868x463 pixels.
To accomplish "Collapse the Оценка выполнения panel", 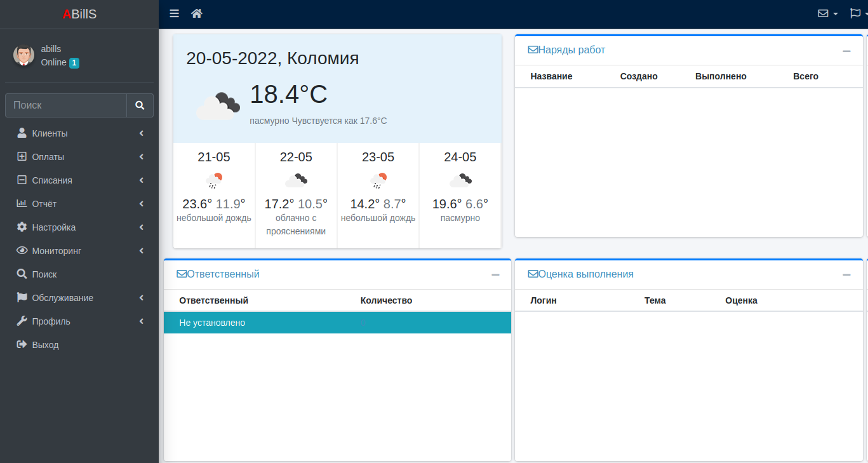I will 846,275.
